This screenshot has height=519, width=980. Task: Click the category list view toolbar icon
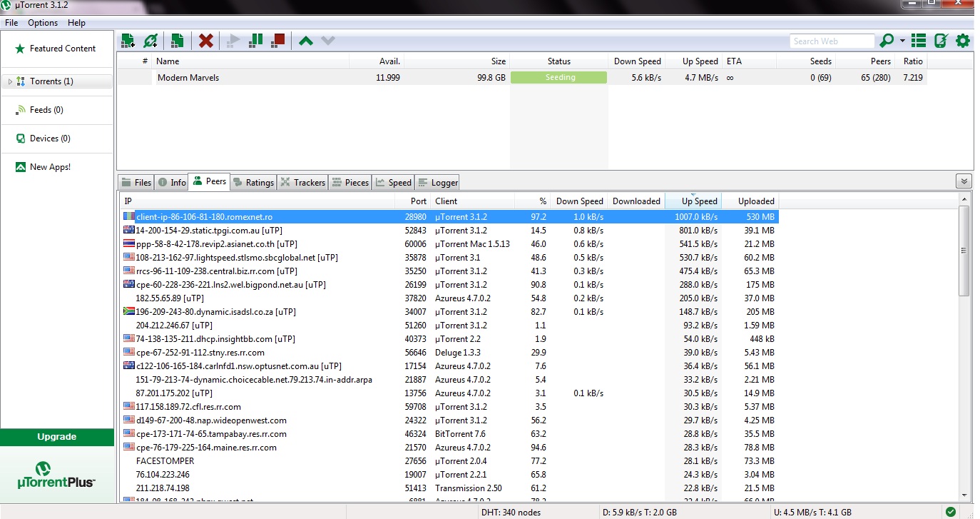click(919, 41)
